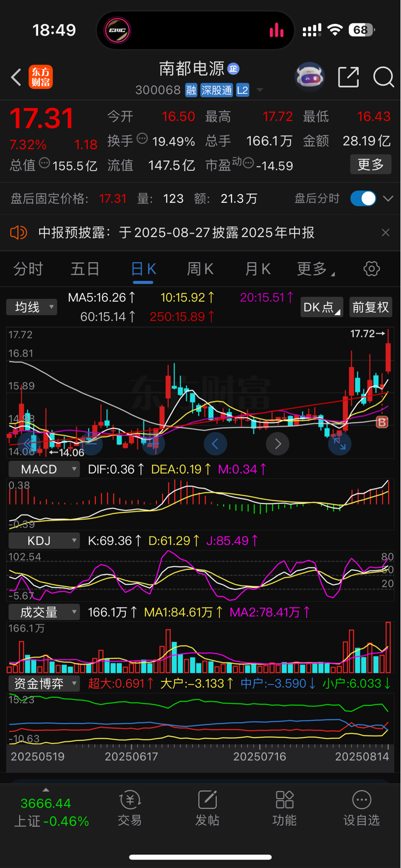The image size is (401, 868).
Task: Open the DK点 selector
Action: click(x=322, y=307)
